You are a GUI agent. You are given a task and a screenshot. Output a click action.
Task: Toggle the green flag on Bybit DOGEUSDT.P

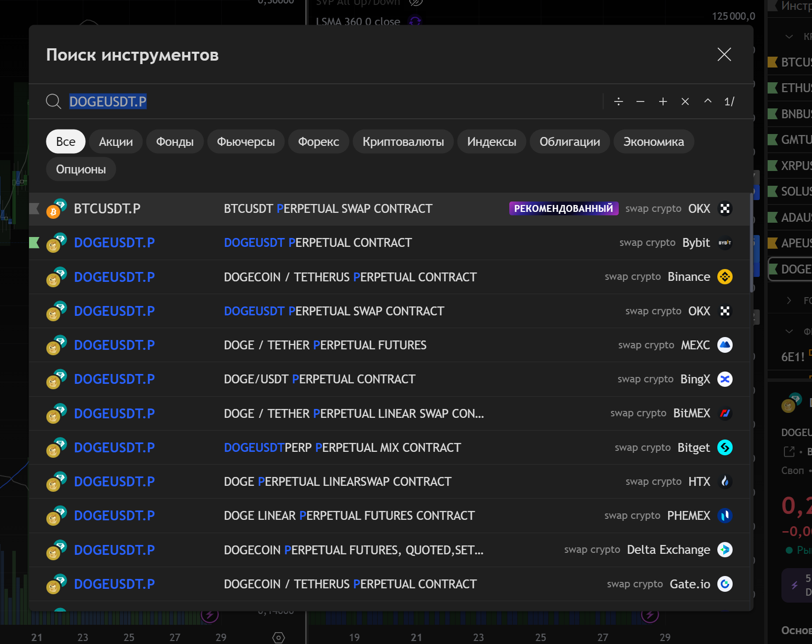click(35, 243)
